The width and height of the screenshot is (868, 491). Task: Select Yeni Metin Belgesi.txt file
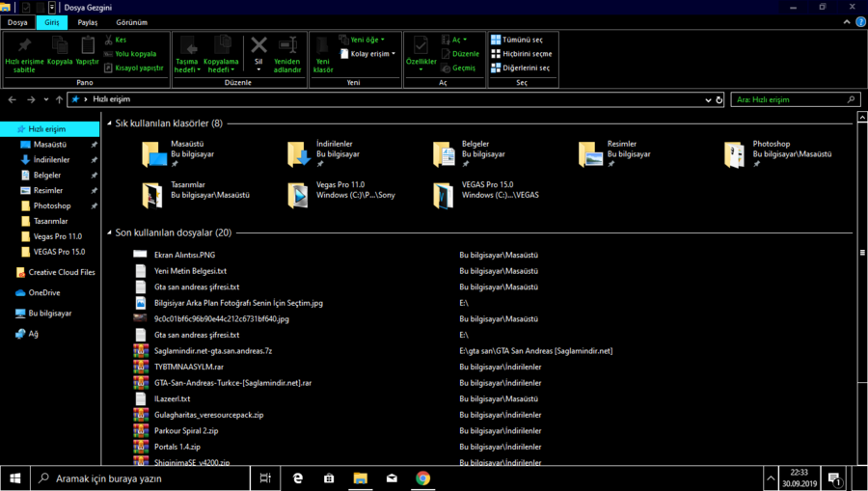[x=190, y=271]
